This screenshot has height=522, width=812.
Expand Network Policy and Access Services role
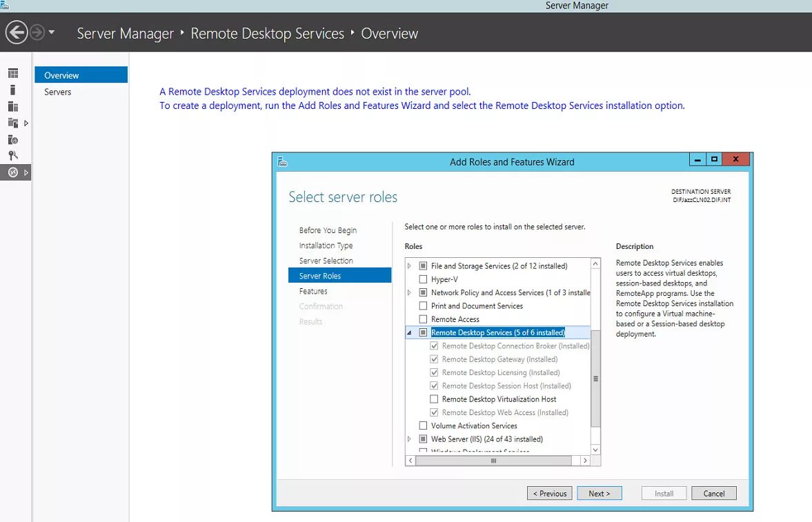point(409,292)
